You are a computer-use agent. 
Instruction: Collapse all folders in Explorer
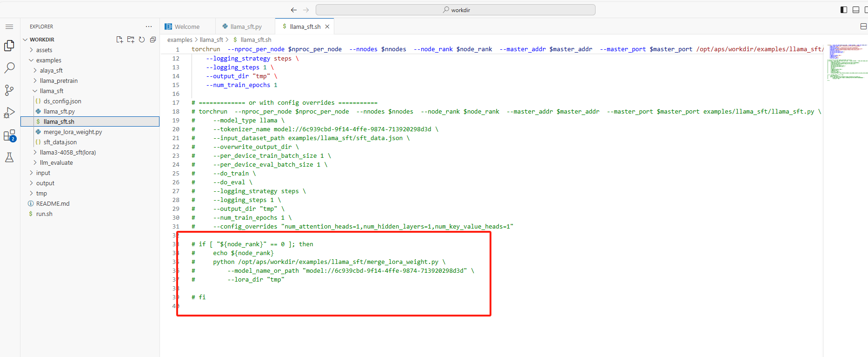point(153,40)
